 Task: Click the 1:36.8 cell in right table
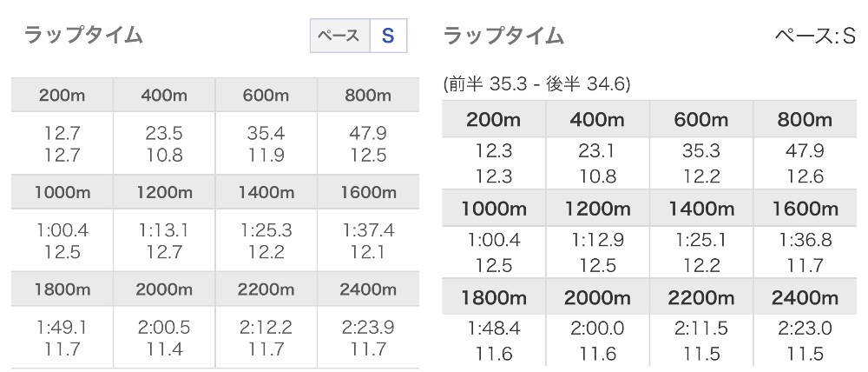click(805, 240)
